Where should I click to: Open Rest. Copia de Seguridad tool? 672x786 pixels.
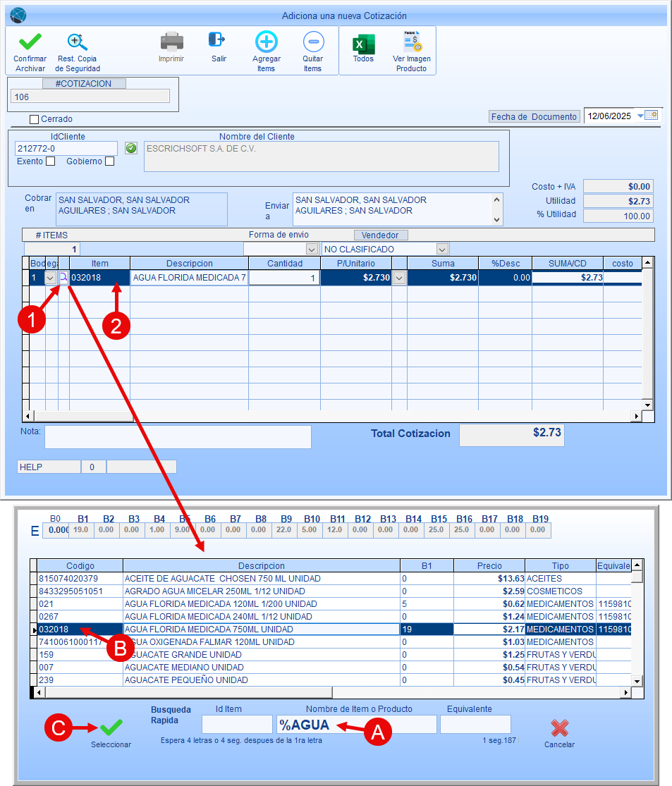point(78,42)
